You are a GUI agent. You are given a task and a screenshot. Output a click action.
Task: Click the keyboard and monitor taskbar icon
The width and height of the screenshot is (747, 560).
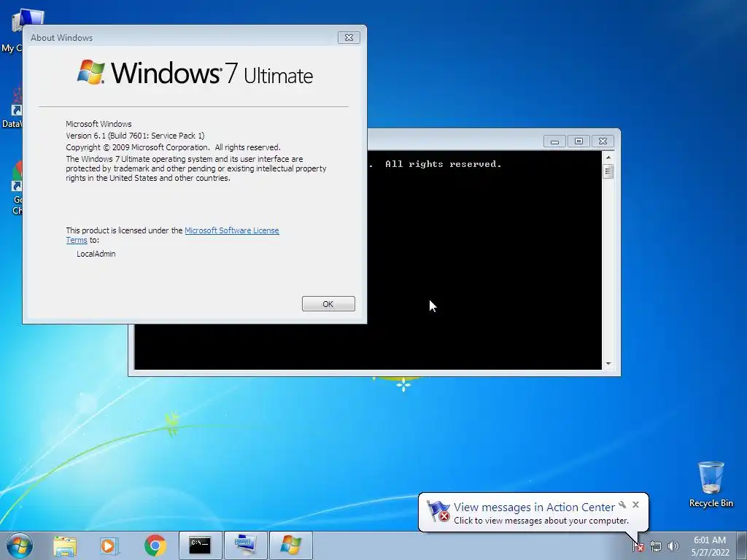tap(245, 545)
